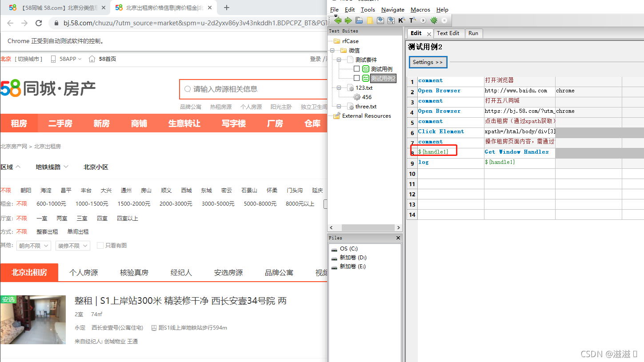Click the site info lock icon in address bar
Image resolution: width=644 pixels, height=362 pixels.
coord(56,23)
